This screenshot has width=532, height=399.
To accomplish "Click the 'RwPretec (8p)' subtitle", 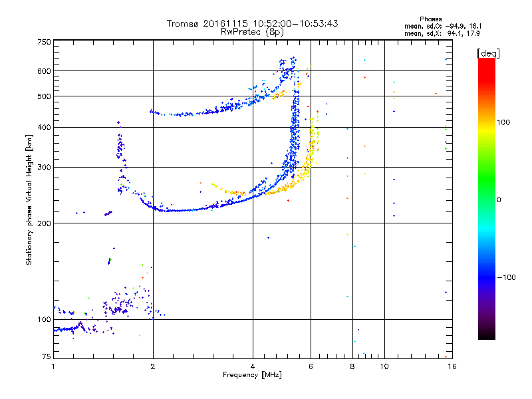I will pyautogui.click(x=252, y=32).
